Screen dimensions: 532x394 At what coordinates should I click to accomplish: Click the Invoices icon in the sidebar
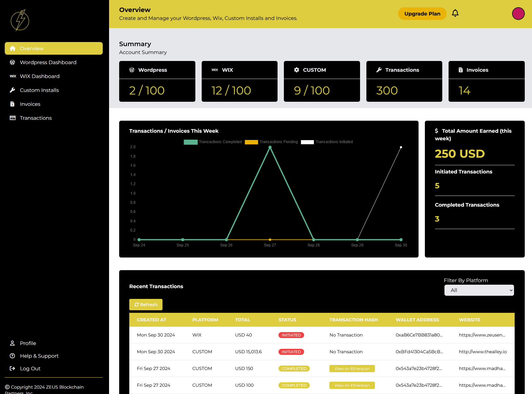[x=13, y=104]
